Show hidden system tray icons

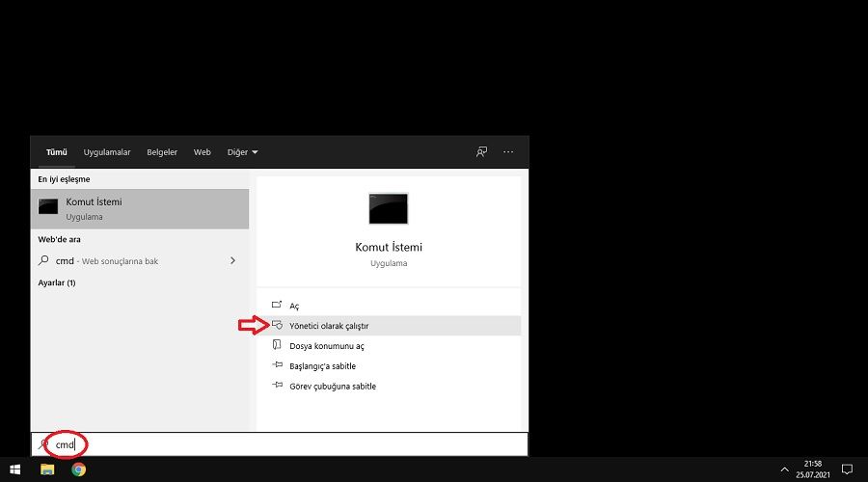[x=784, y=469]
